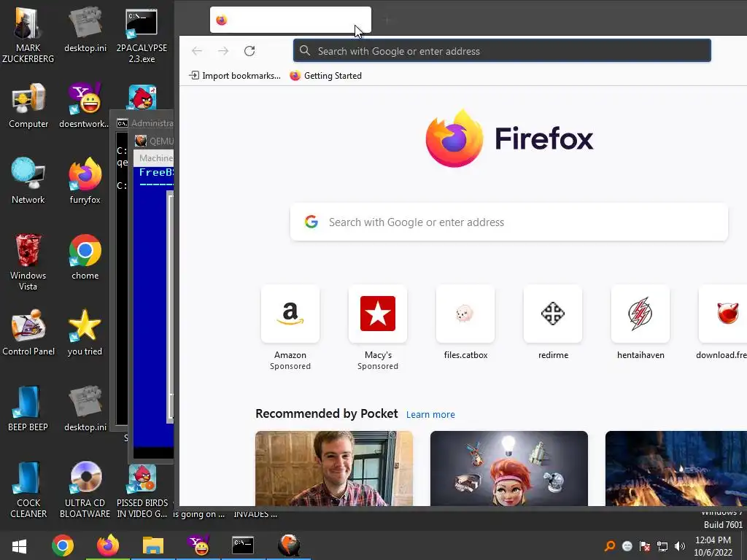
Task: Click the network tray icon
Action: click(662, 546)
